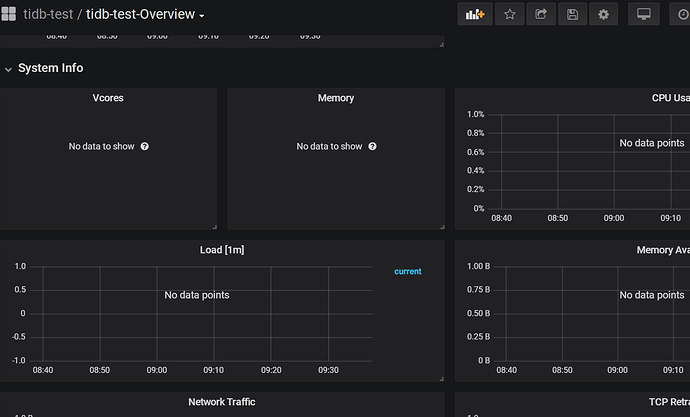This screenshot has height=417, width=690.
Task: Open the Network Traffic panel title menu
Action: tap(221, 401)
